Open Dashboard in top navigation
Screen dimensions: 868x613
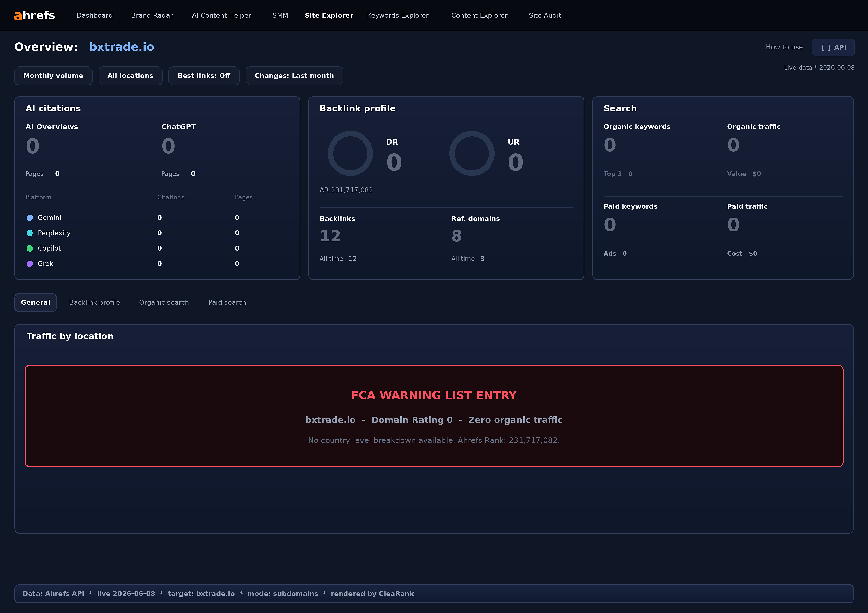94,16
